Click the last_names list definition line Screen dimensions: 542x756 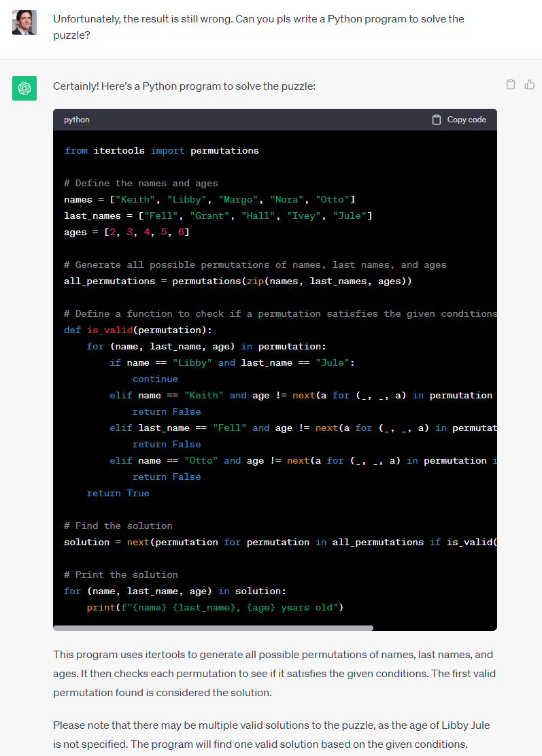218,216
